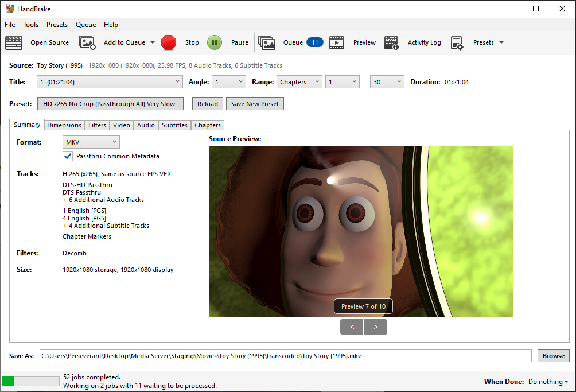Click the Presets toolbar icon
The height and width of the screenshot is (392, 576).
(457, 42)
